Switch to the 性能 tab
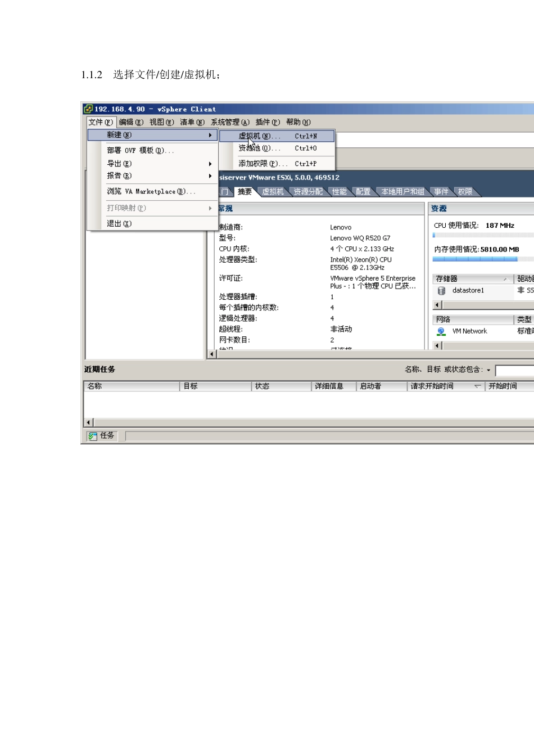This screenshot has height=756, width=534. (340, 192)
